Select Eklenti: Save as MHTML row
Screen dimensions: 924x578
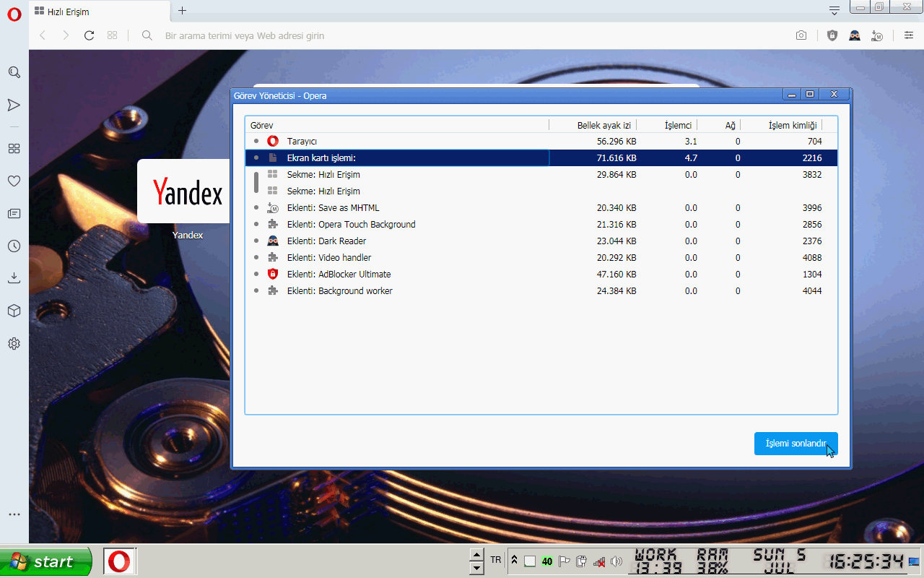tap(541, 208)
